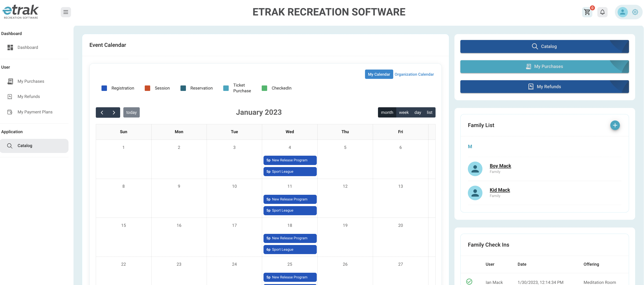
Task: Click the Reservation dark teal legend swatch
Action: 183,88
